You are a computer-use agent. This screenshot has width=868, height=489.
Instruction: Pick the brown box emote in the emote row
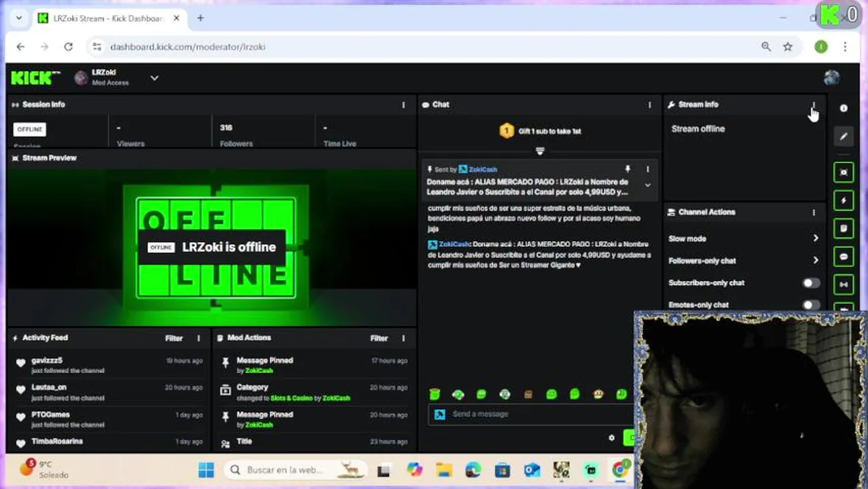pyautogui.click(x=528, y=394)
